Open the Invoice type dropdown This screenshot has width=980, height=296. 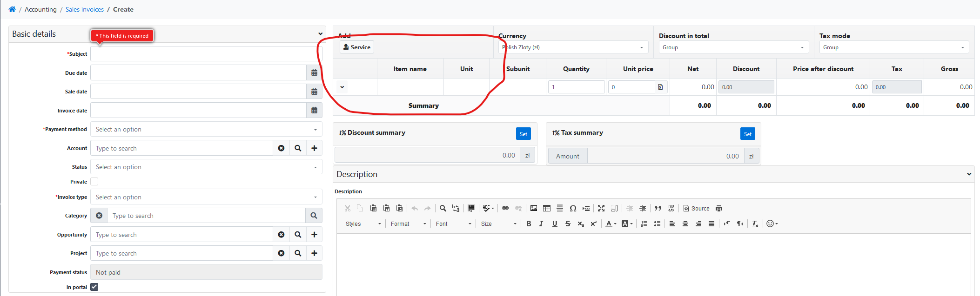point(206,197)
